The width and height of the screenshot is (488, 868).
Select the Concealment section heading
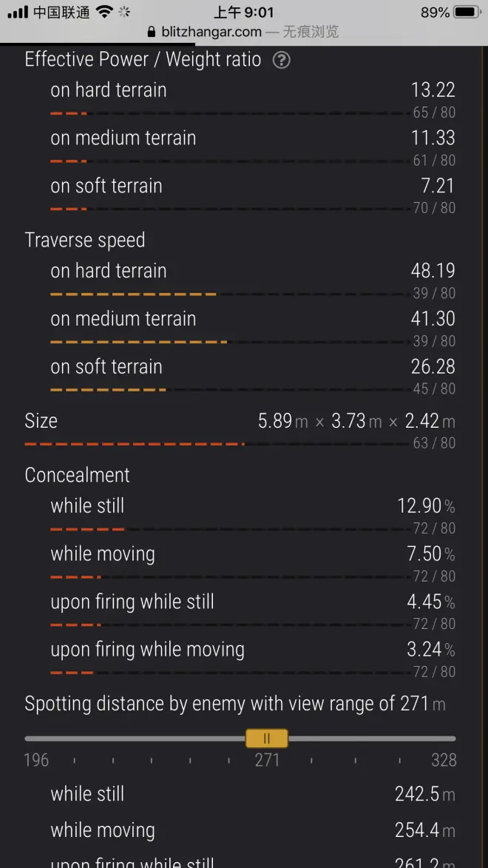pyautogui.click(x=77, y=475)
